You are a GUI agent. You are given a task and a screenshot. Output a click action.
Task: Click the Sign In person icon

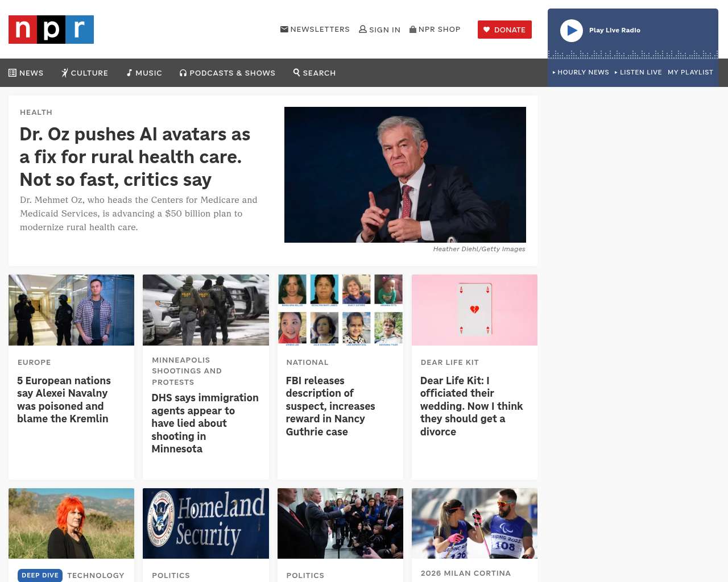[363, 29]
